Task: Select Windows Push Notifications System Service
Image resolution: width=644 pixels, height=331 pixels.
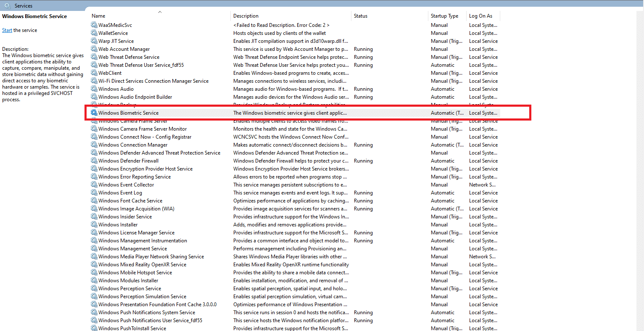Action: point(147,313)
